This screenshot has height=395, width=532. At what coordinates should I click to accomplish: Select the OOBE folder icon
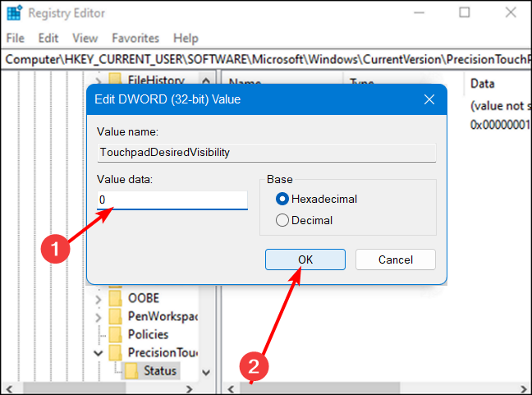pos(114,298)
